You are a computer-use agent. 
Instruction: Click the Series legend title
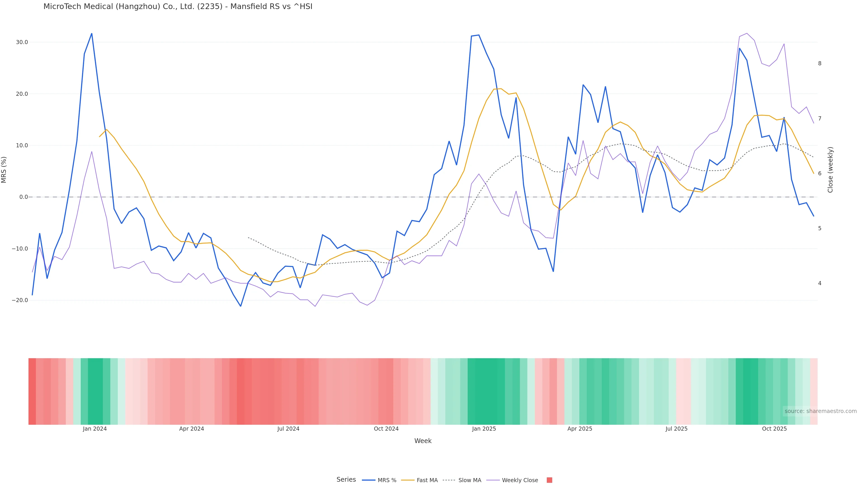coord(346,480)
